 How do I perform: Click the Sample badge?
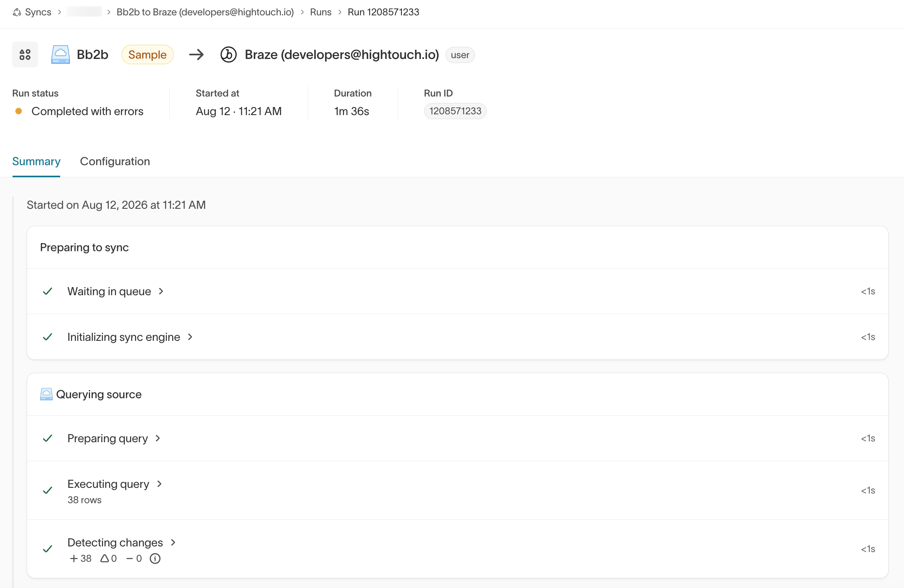(147, 55)
